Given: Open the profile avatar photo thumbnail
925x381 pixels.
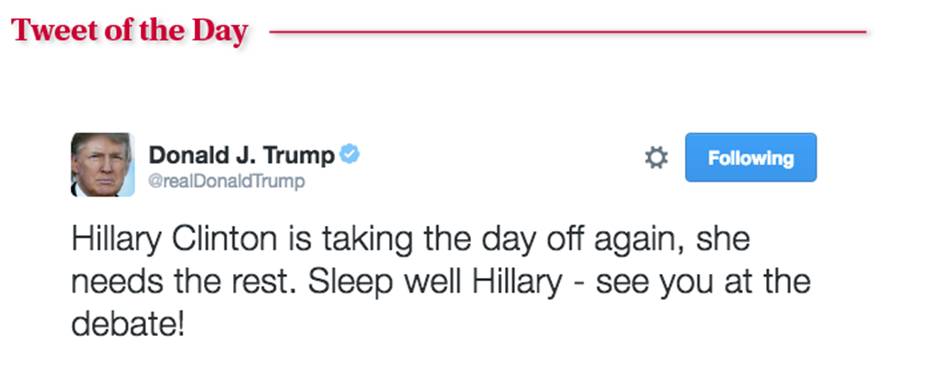Looking at the screenshot, I should tap(103, 165).
